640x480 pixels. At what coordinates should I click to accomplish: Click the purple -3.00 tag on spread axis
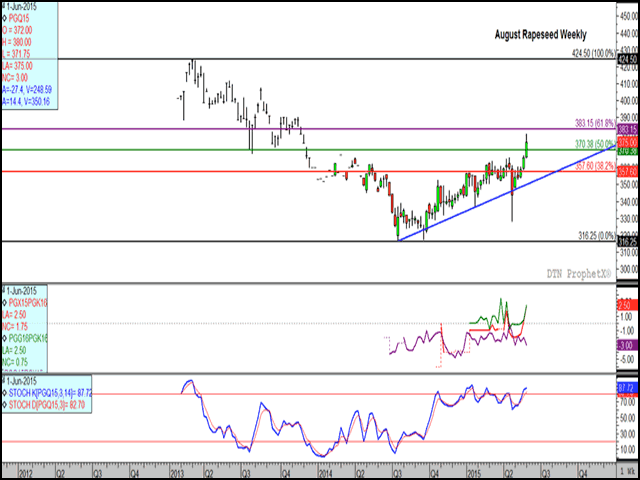[x=628, y=345]
